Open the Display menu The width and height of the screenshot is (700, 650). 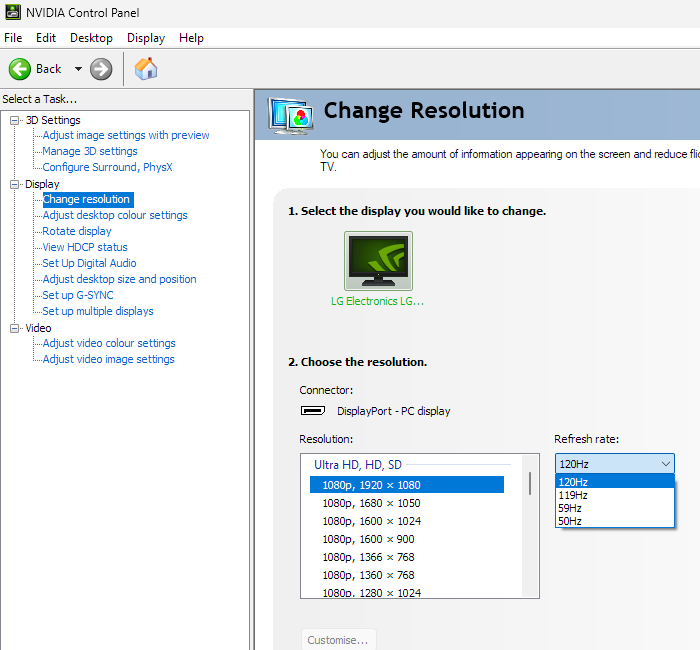tap(146, 38)
